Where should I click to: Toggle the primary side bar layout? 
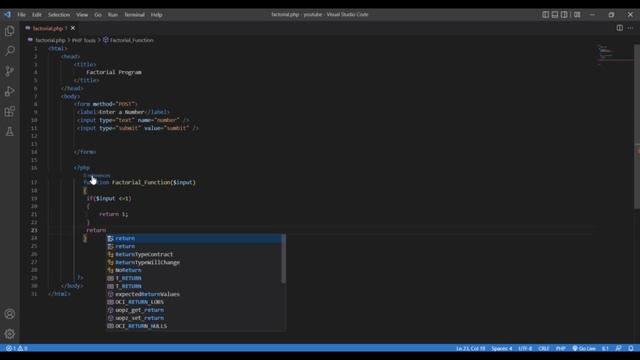click(x=545, y=14)
